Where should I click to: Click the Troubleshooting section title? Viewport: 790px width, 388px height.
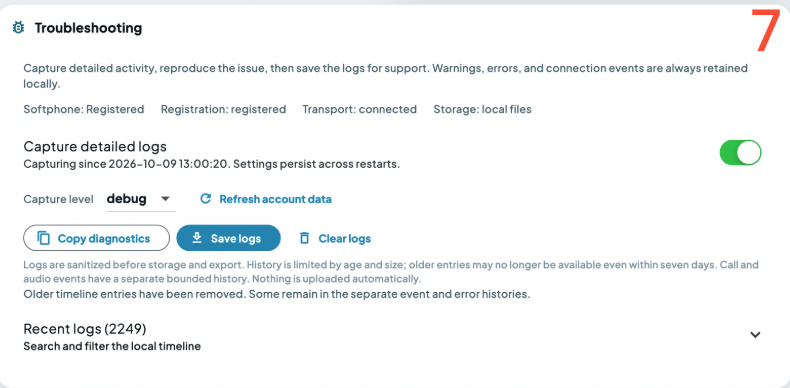coord(88,28)
